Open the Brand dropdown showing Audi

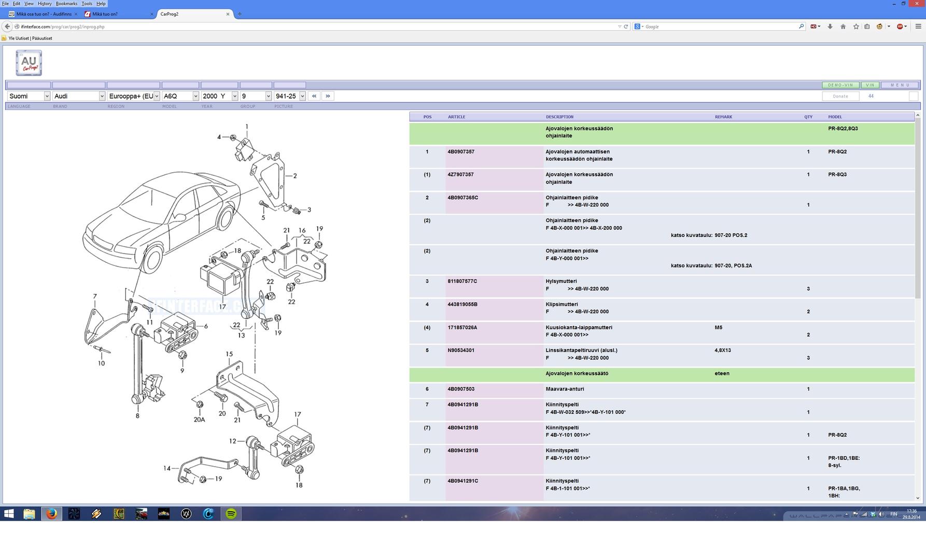pyautogui.click(x=78, y=96)
